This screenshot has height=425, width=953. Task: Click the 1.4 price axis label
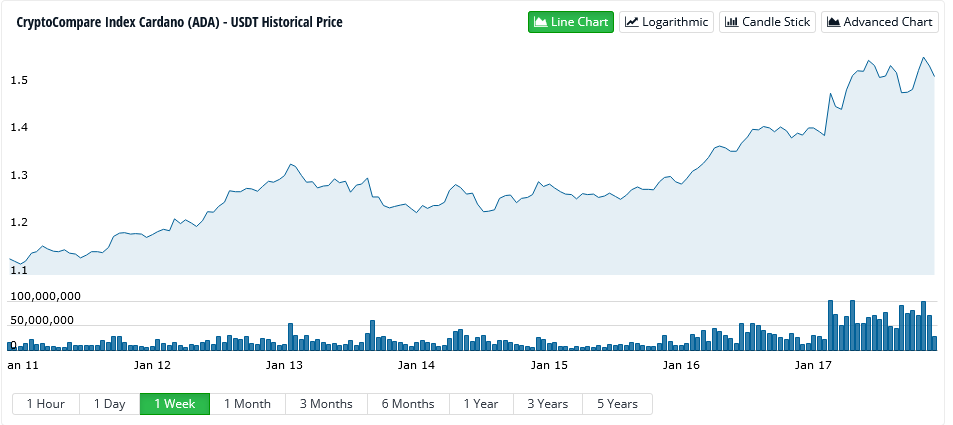coord(18,128)
